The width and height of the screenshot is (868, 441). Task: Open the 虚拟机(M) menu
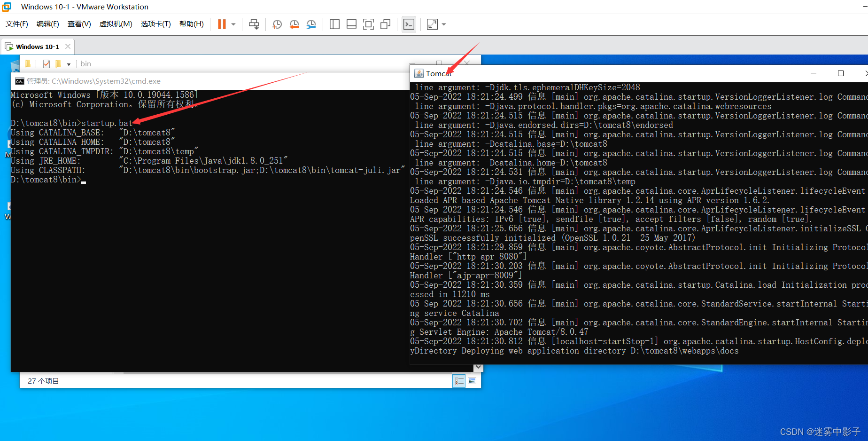click(x=116, y=24)
